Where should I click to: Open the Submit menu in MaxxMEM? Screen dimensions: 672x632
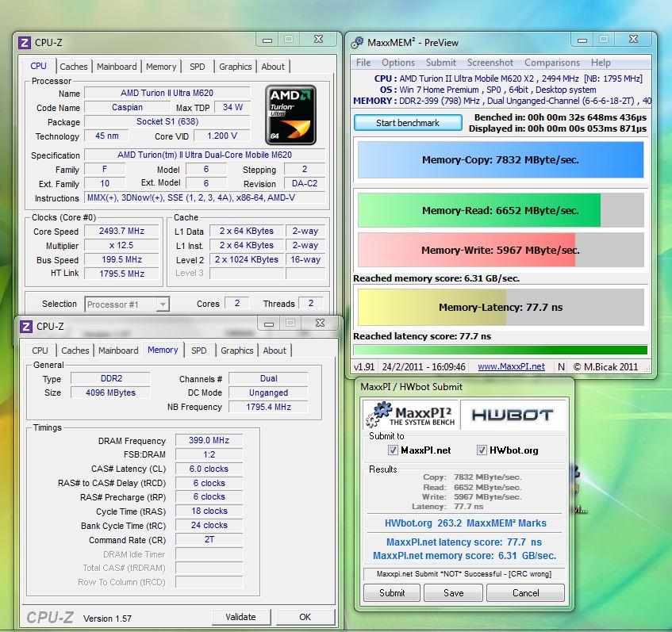click(x=441, y=63)
